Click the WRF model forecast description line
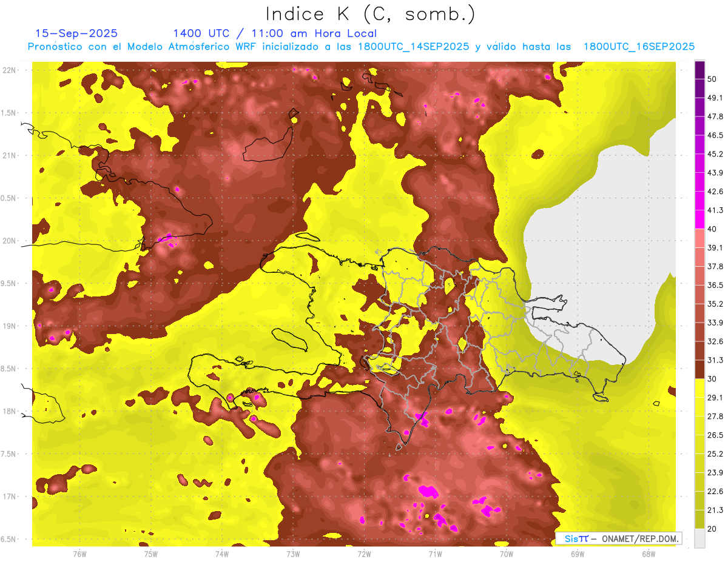Image resolution: width=728 pixels, height=562 pixels. point(361,47)
